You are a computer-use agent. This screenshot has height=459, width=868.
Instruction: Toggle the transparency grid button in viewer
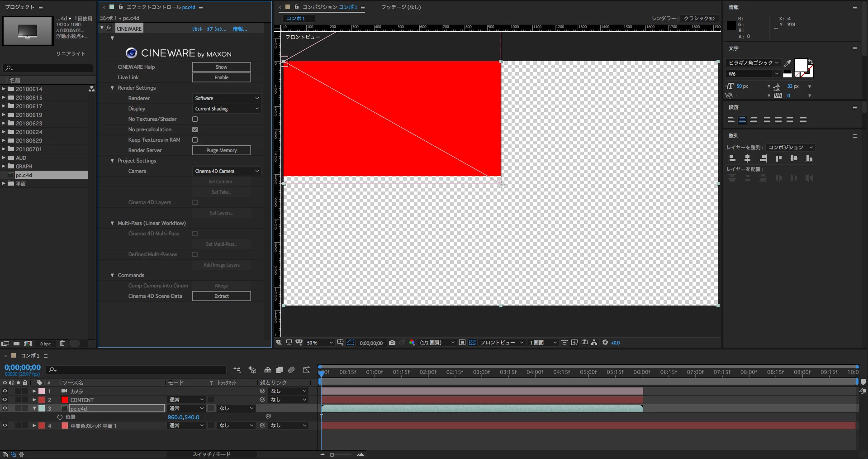[x=472, y=343]
